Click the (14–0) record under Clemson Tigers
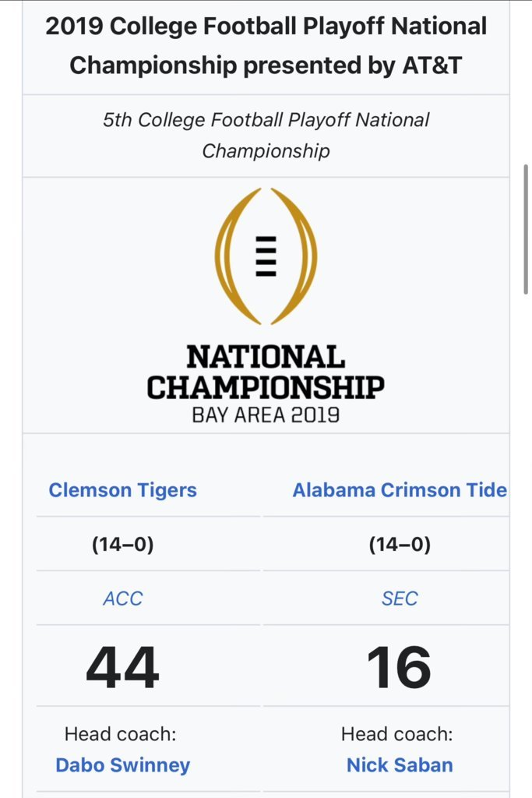The height and width of the screenshot is (798, 532). pyautogui.click(x=122, y=545)
